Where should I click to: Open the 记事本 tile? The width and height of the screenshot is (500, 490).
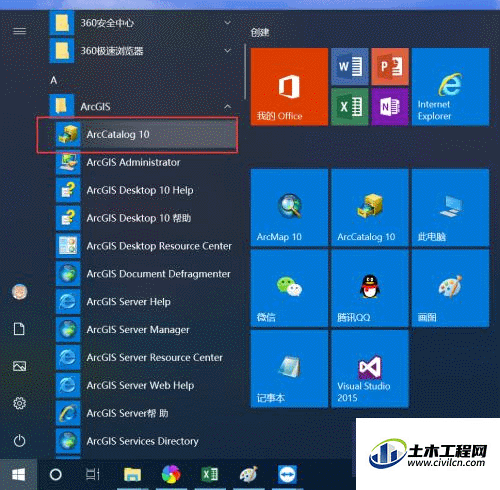pos(289,369)
